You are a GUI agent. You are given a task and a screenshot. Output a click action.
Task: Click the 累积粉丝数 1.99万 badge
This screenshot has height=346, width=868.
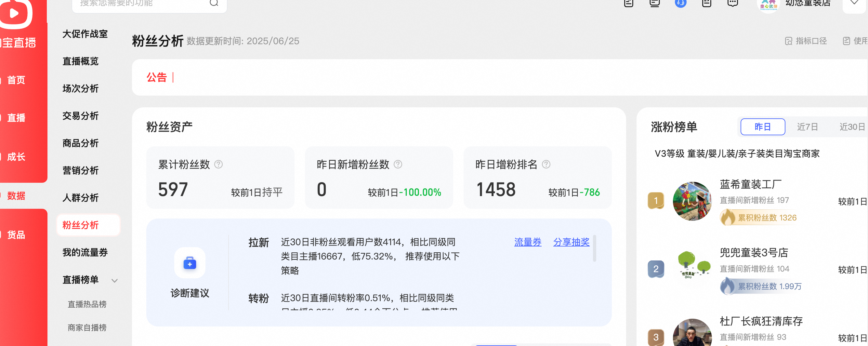click(761, 286)
